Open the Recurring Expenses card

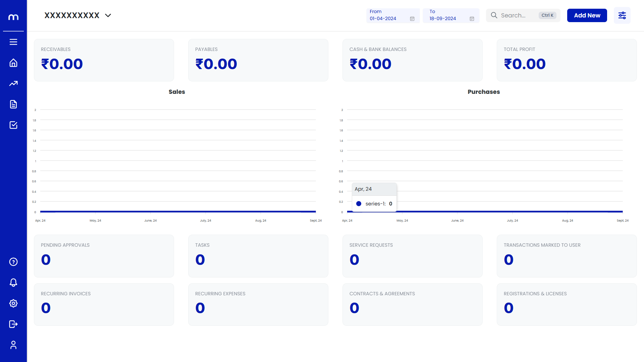(x=258, y=304)
